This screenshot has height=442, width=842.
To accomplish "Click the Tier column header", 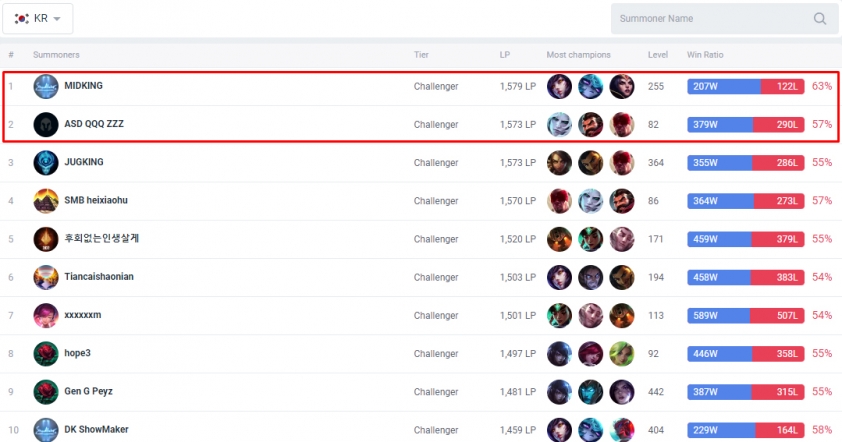I will (421, 55).
